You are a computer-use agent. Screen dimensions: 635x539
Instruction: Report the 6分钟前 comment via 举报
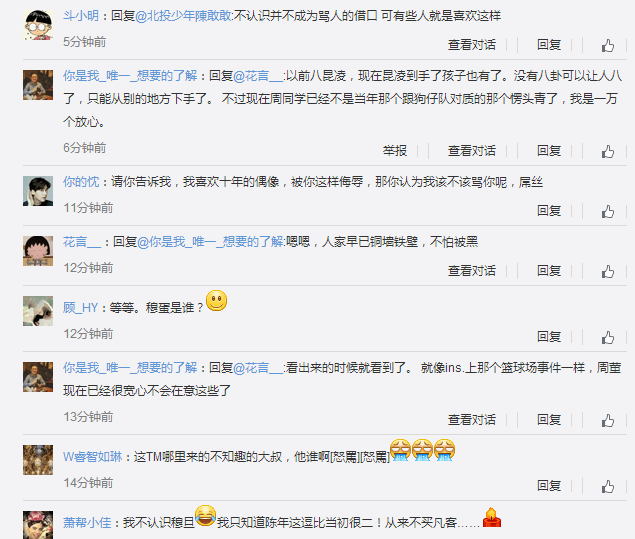click(395, 151)
